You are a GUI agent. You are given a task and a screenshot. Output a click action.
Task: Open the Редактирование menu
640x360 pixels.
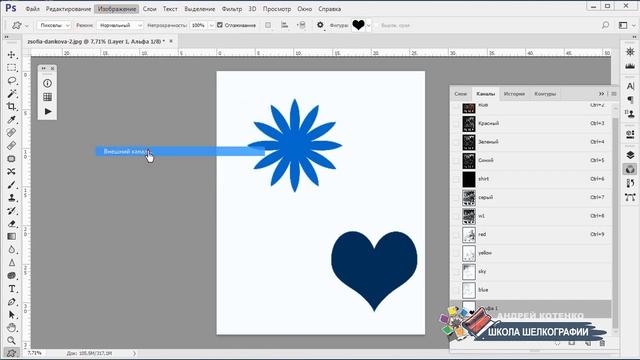click(68, 9)
